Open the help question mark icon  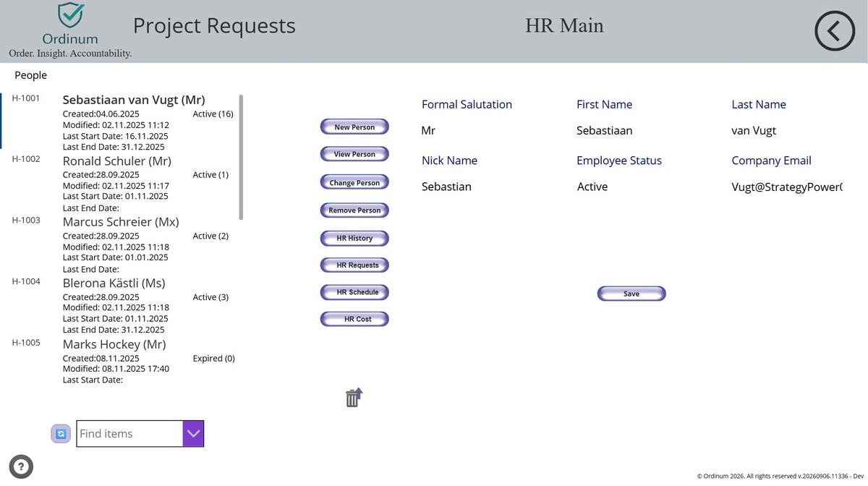(x=21, y=466)
